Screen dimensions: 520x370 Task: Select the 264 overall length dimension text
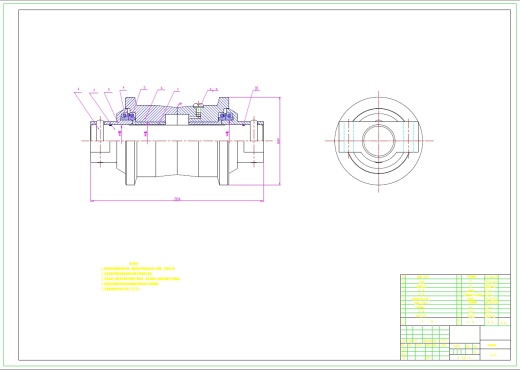point(177,199)
